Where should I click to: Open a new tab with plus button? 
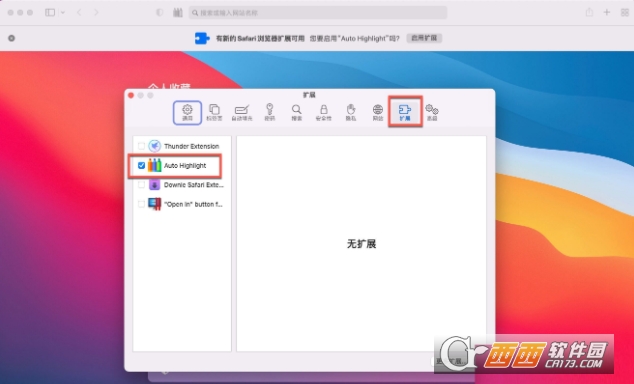[607, 13]
